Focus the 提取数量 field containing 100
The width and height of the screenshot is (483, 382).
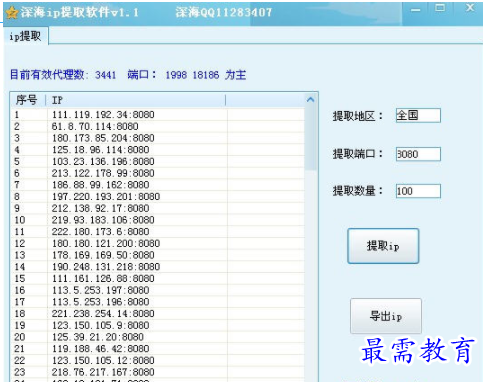point(418,191)
